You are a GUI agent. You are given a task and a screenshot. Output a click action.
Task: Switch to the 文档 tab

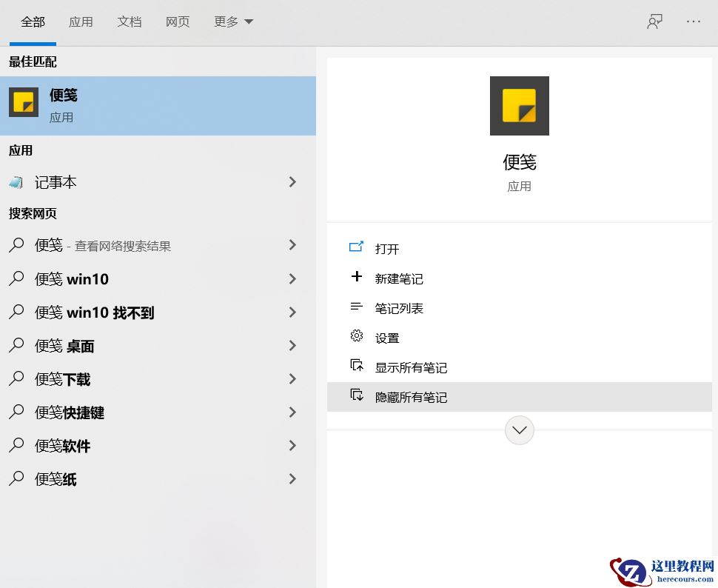point(130,21)
